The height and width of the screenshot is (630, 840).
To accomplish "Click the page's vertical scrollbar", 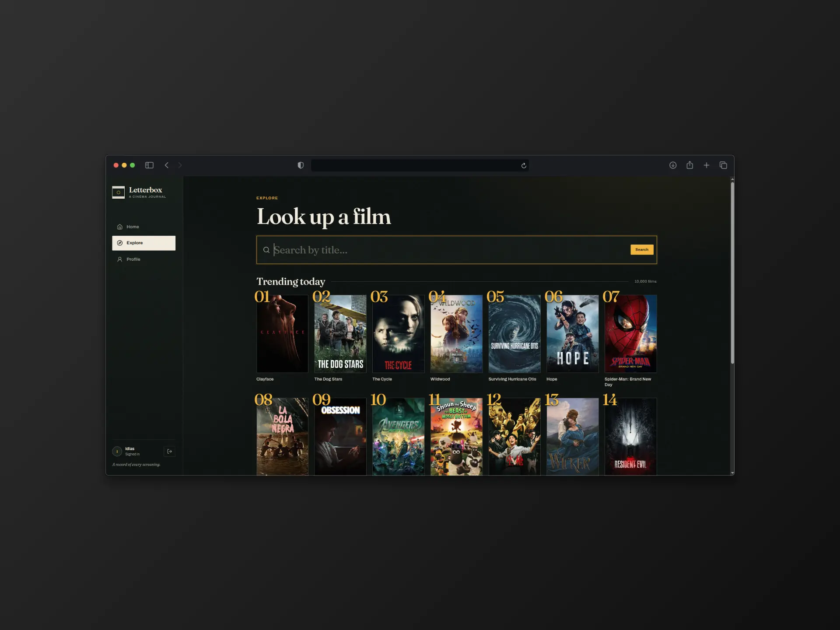I will point(732,273).
